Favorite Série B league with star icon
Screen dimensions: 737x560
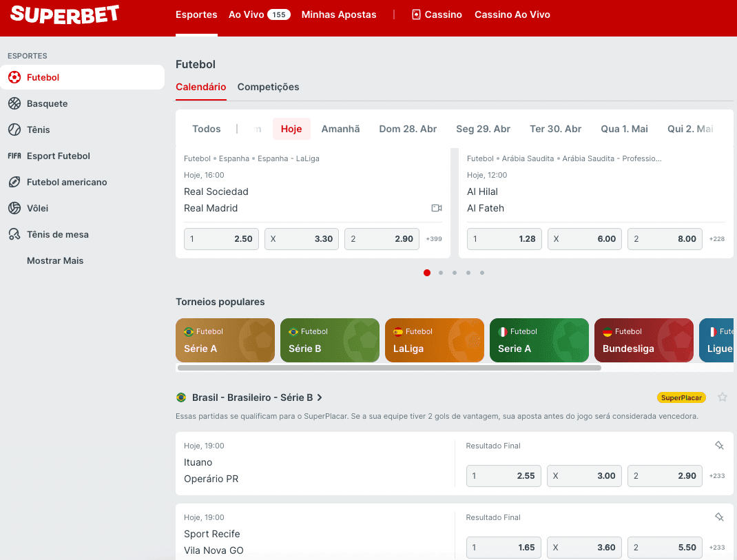point(723,397)
